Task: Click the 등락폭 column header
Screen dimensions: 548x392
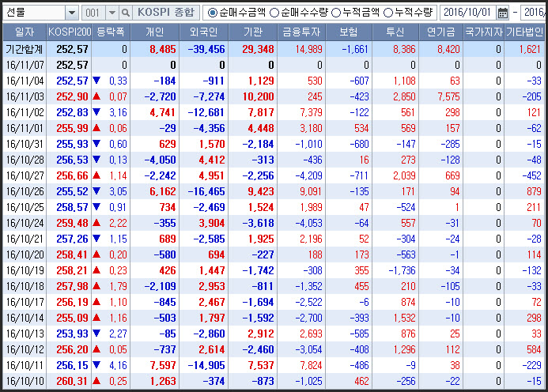Action: [111, 32]
